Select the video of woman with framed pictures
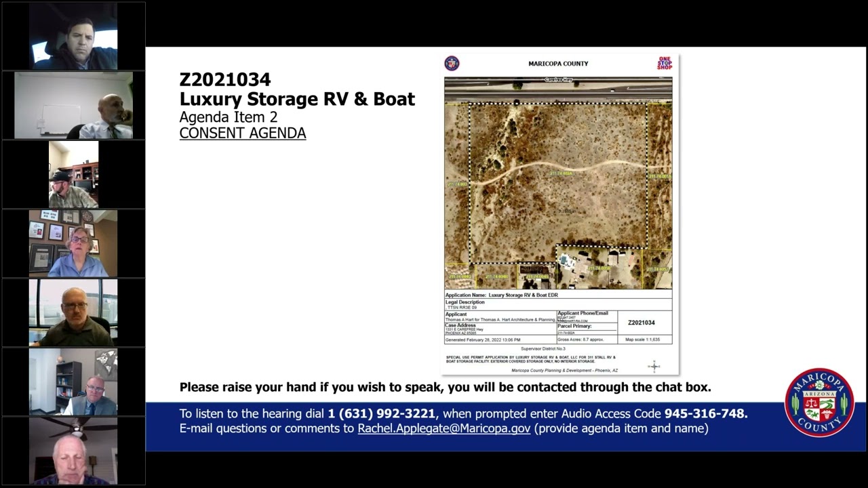 click(x=73, y=243)
